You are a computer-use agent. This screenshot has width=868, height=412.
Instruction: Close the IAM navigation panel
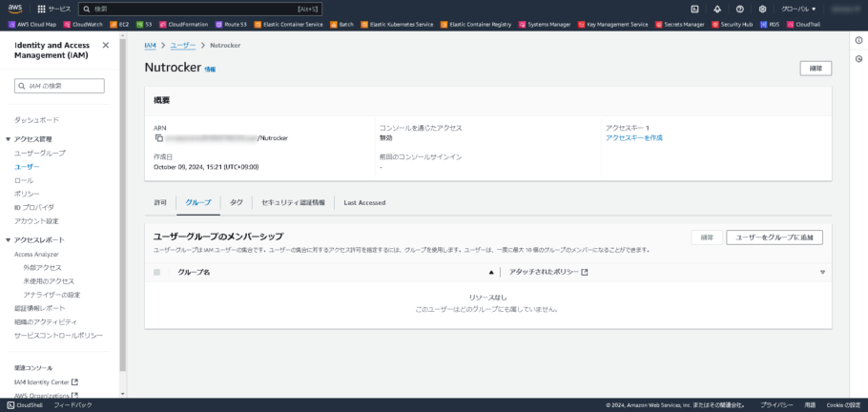106,45
